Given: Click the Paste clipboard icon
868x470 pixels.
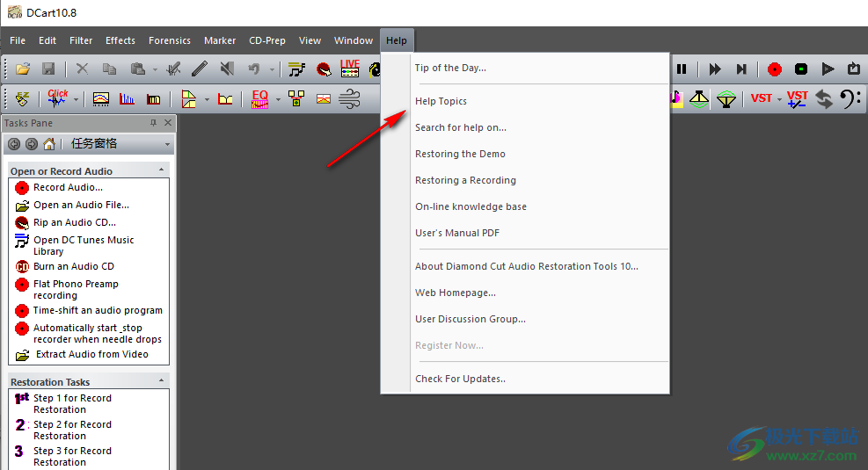Looking at the screenshot, I should tap(137, 69).
